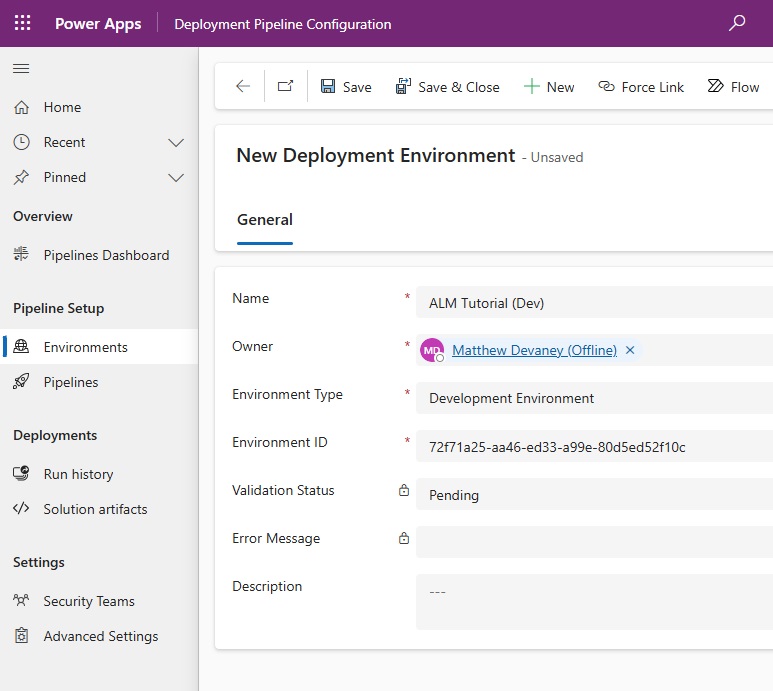
Task: Click the Power Apps title
Action: coord(98,24)
